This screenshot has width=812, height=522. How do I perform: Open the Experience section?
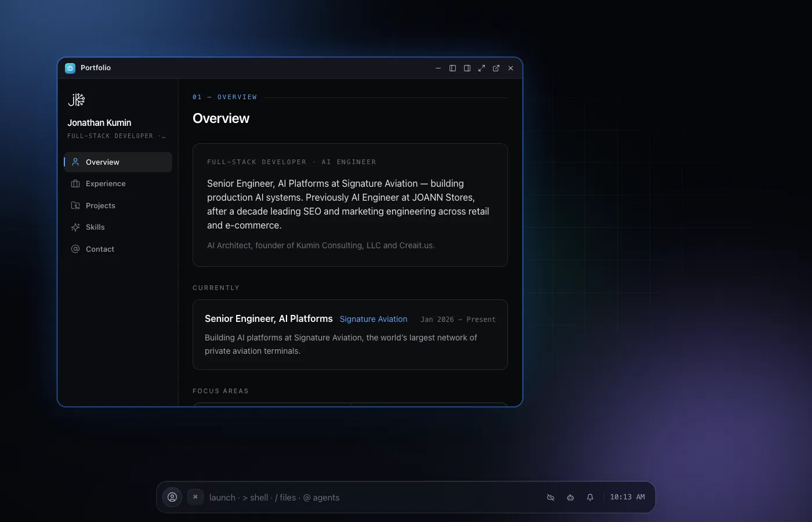click(x=118, y=184)
